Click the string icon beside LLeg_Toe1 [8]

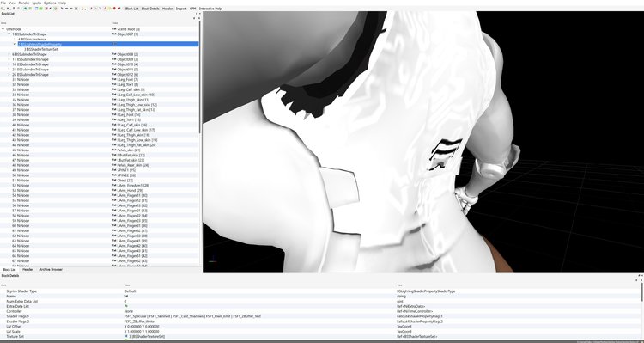pyautogui.click(x=114, y=84)
